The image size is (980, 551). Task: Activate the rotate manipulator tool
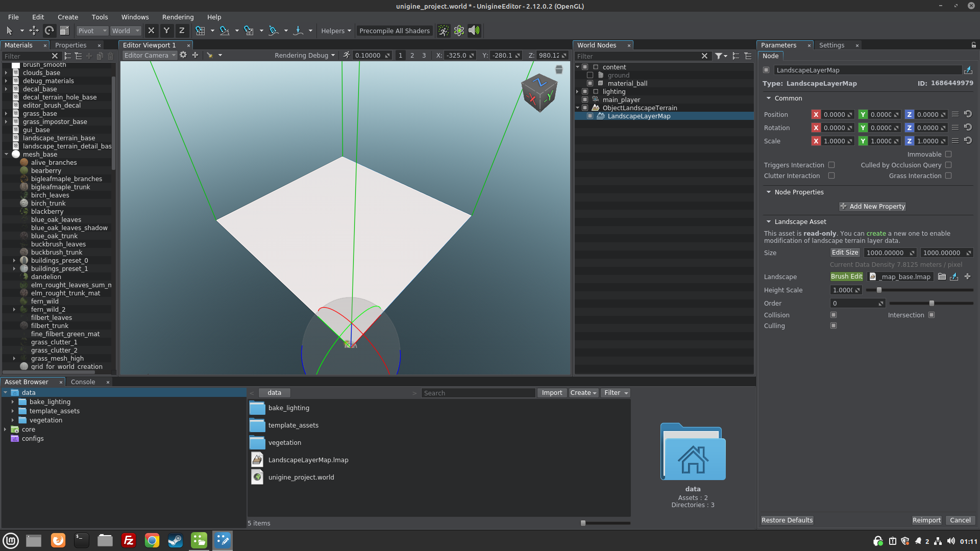click(49, 31)
